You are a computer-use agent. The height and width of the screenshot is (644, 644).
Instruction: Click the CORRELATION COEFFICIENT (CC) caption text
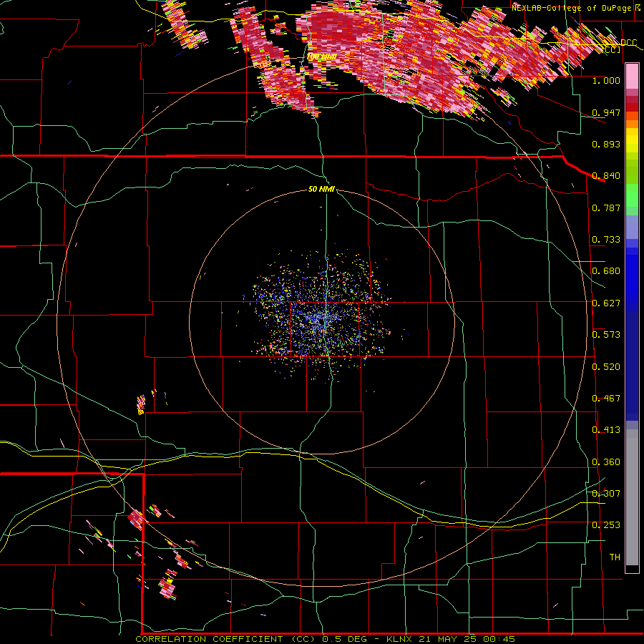(x=226, y=639)
